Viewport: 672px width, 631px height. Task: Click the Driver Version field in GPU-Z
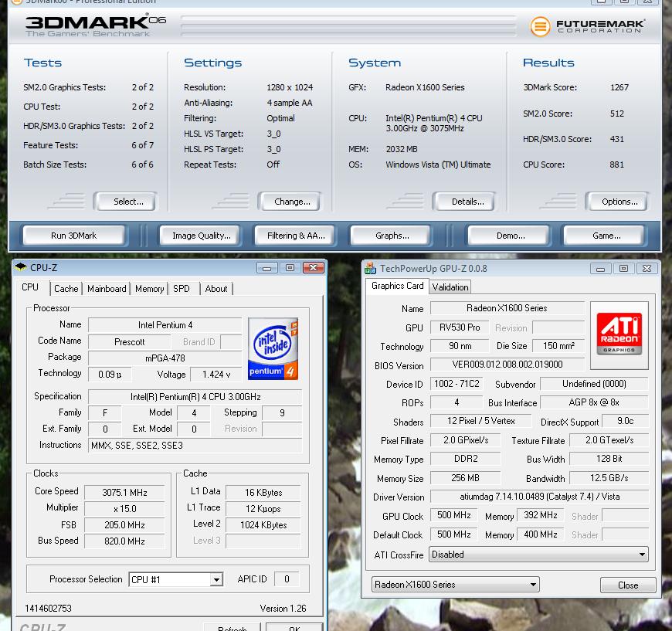[x=540, y=497]
